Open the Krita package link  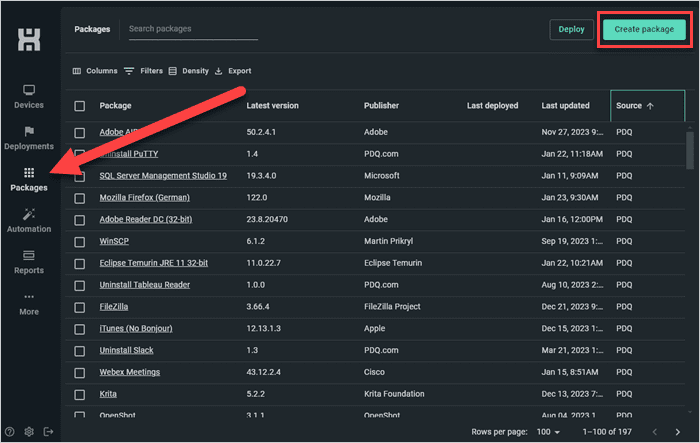click(x=108, y=394)
